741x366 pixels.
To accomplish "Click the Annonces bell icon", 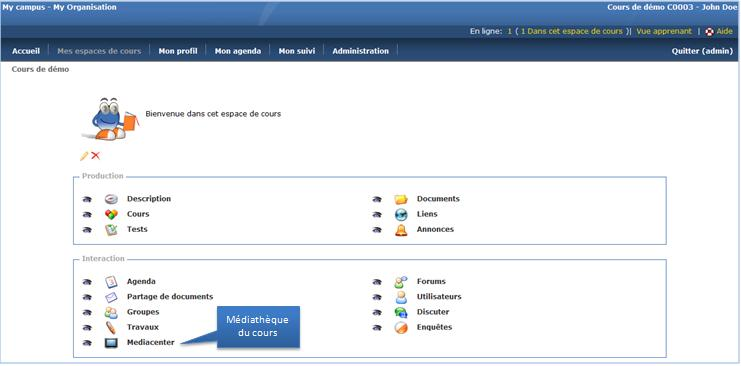I will [401, 230].
